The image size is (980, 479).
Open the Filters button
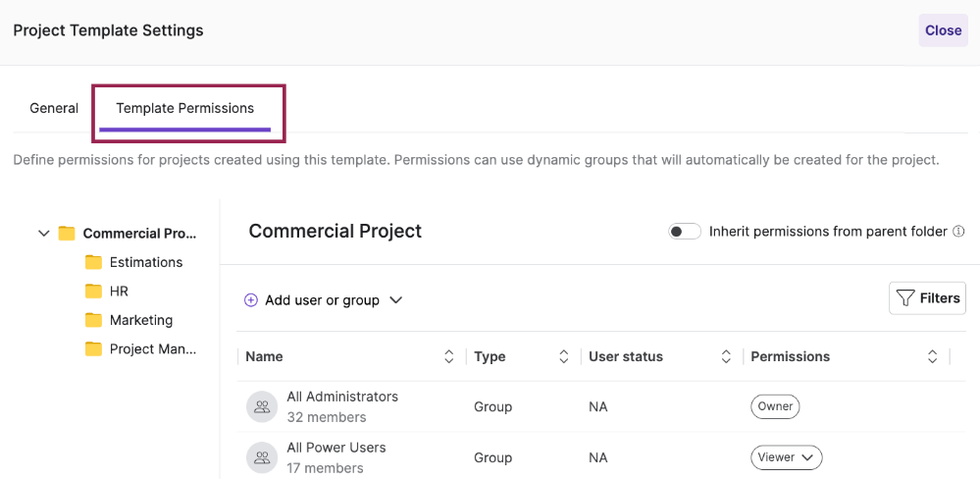[927, 298]
